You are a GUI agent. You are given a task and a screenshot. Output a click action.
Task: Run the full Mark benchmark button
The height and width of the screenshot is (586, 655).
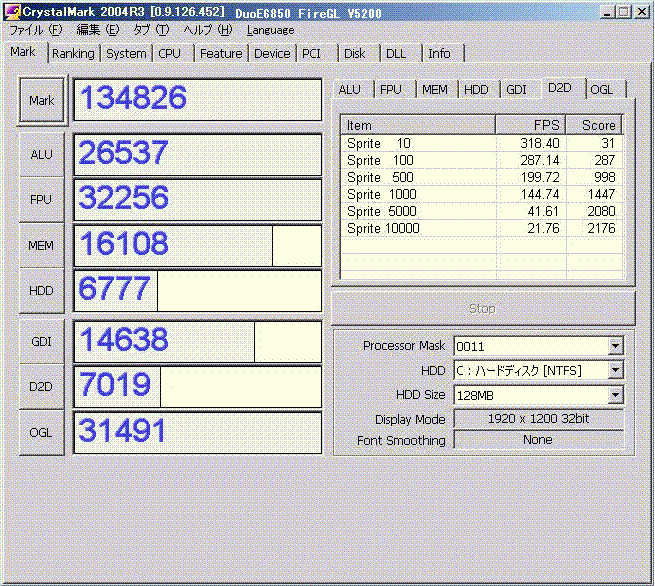[x=42, y=100]
